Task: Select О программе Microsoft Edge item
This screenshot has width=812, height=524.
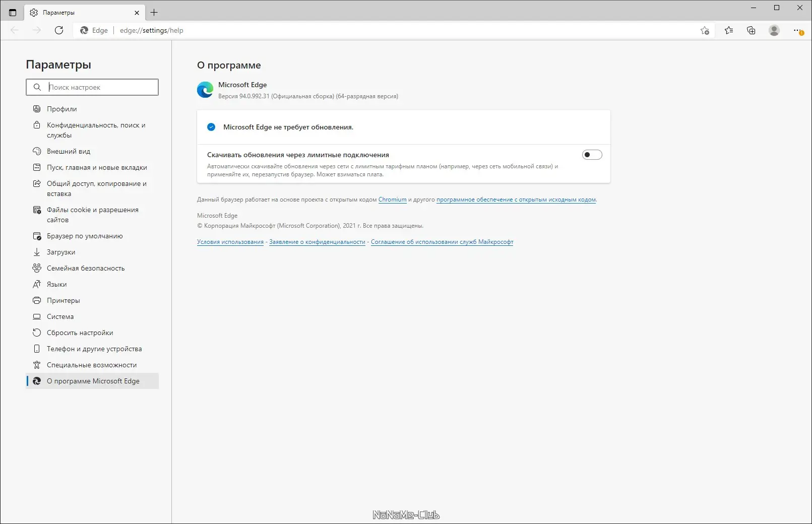Action: [x=92, y=381]
